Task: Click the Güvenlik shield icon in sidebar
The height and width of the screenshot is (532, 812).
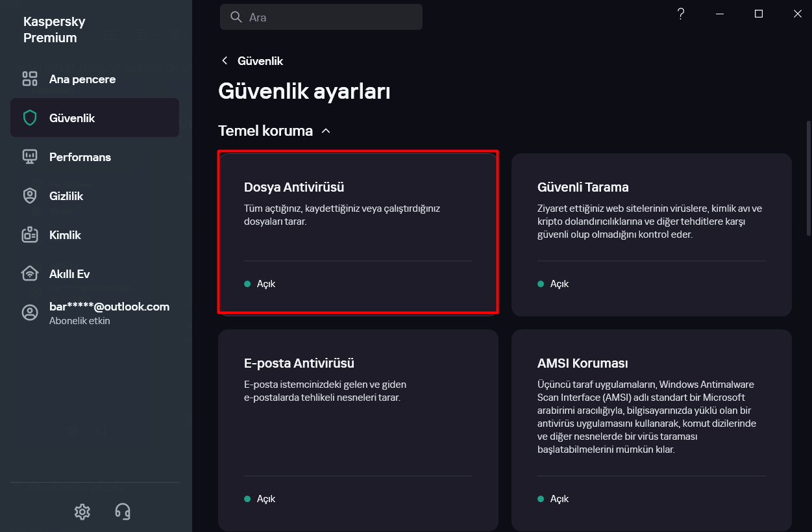Action: (30, 118)
